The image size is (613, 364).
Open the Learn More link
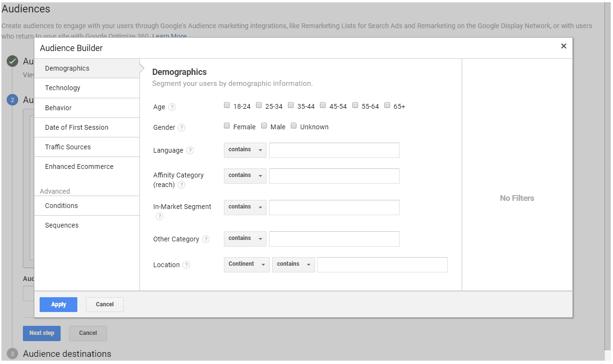(169, 35)
